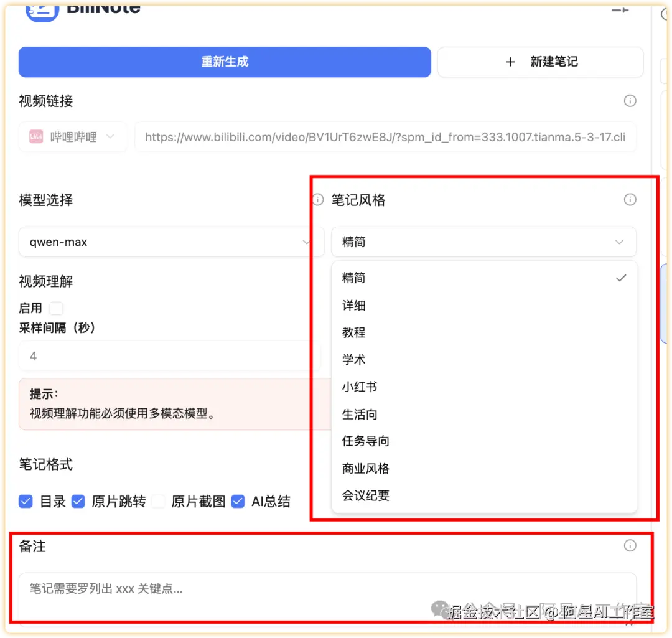Open the 哔哩哔哩 platform dropdown
The image size is (672, 638).
[72, 137]
